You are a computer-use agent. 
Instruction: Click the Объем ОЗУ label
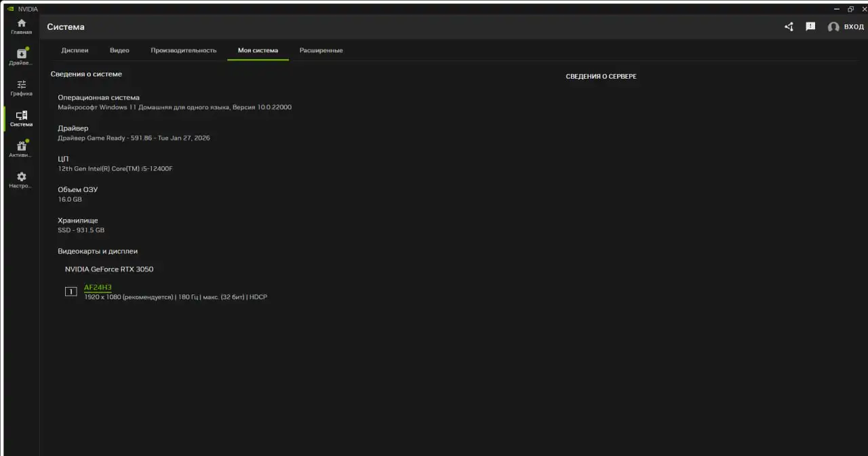(x=77, y=190)
